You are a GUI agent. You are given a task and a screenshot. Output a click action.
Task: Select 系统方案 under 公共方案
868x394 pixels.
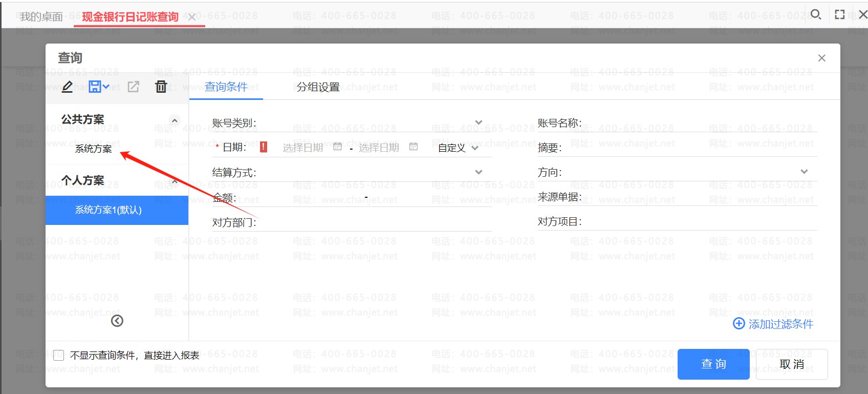click(94, 149)
